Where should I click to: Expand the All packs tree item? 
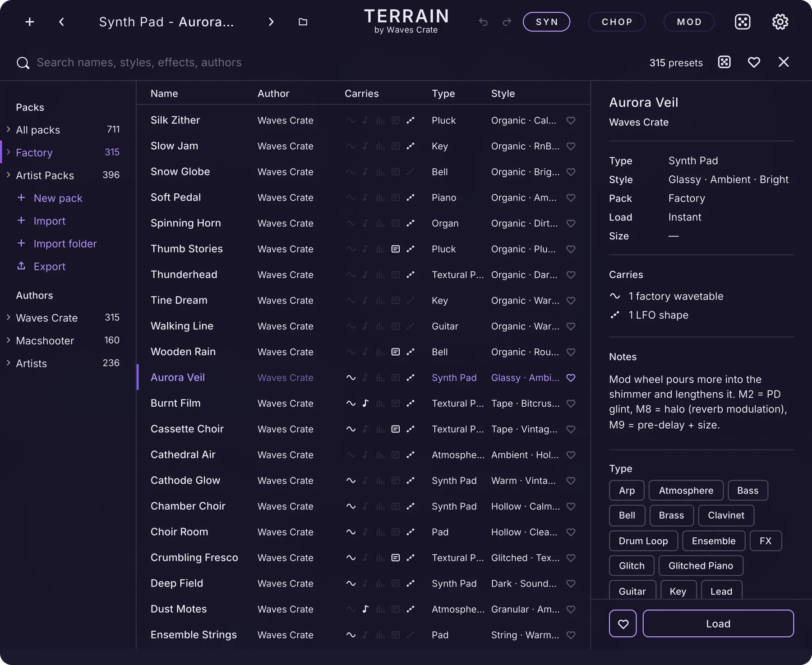(9, 129)
